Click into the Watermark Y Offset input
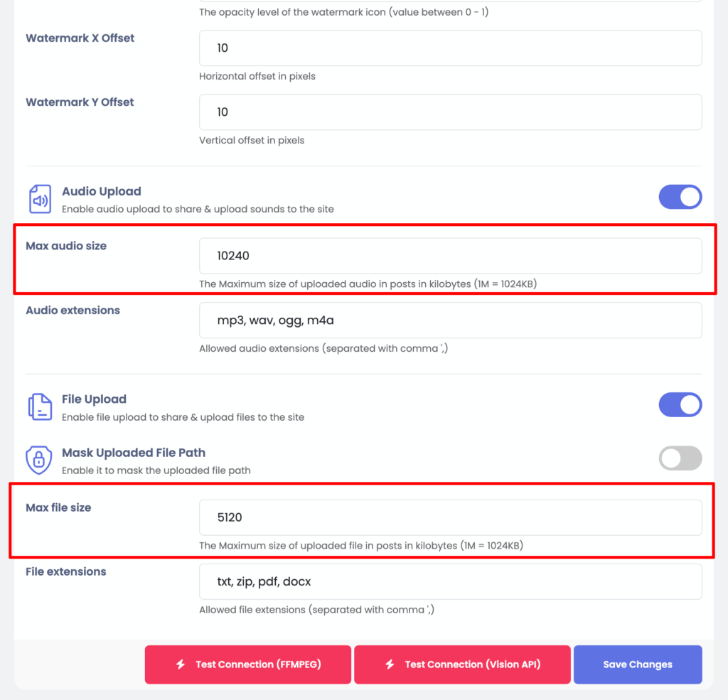The height and width of the screenshot is (700, 728). (450, 112)
